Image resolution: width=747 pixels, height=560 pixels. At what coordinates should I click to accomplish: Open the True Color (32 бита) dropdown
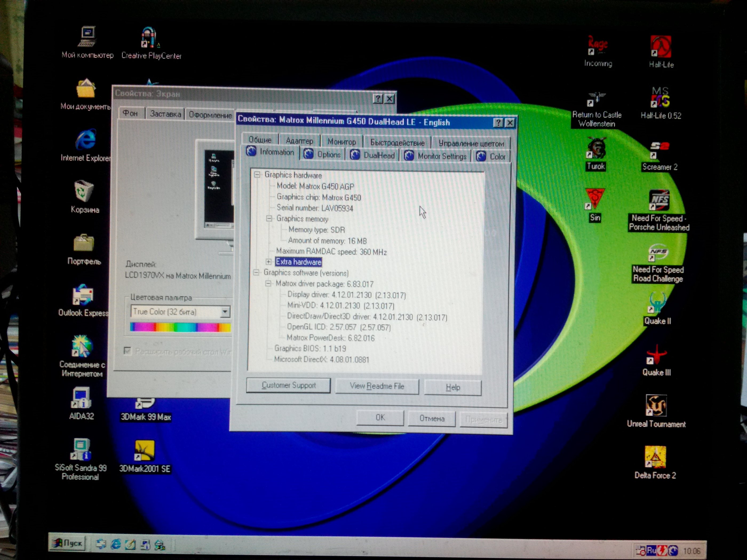coord(225,311)
